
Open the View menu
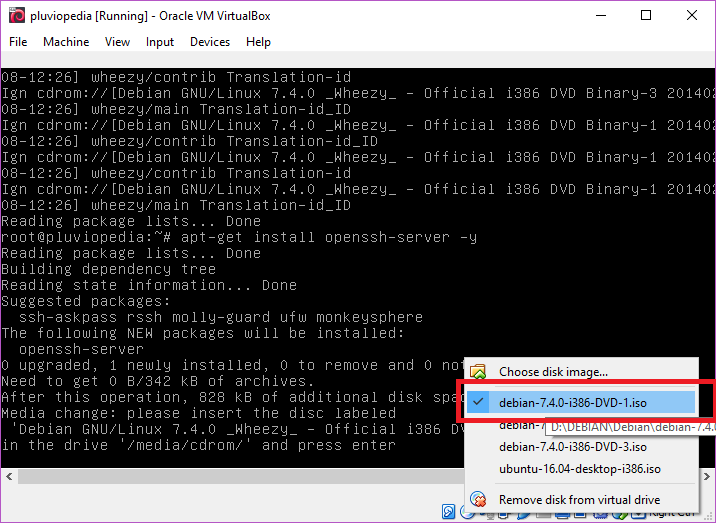click(117, 42)
